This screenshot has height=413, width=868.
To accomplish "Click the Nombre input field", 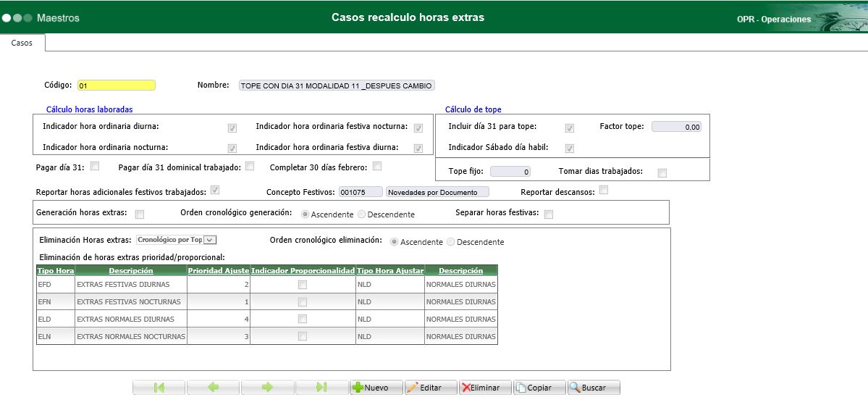I will click(x=337, y=85).
